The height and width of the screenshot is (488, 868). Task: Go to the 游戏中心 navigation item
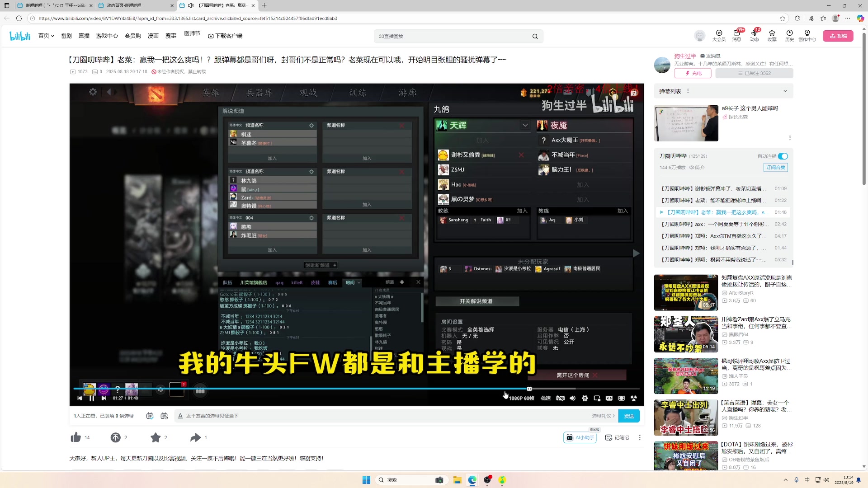click(107, 36)
